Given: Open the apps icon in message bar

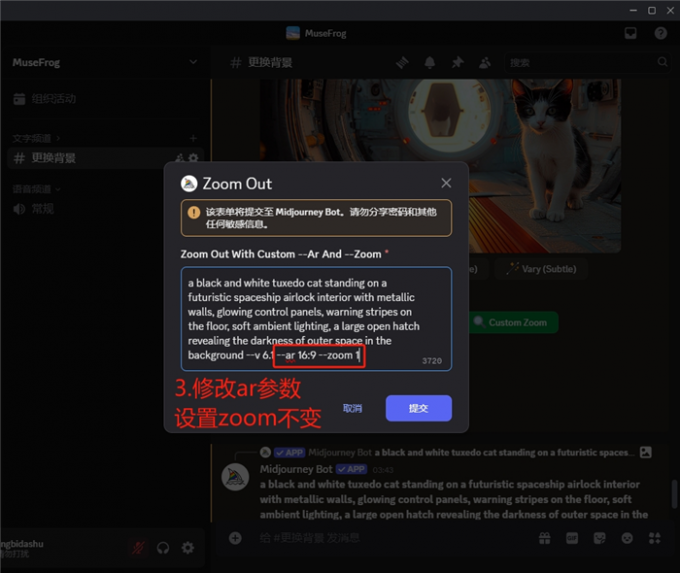Looking at the screenshot, I should click(654, 538).
